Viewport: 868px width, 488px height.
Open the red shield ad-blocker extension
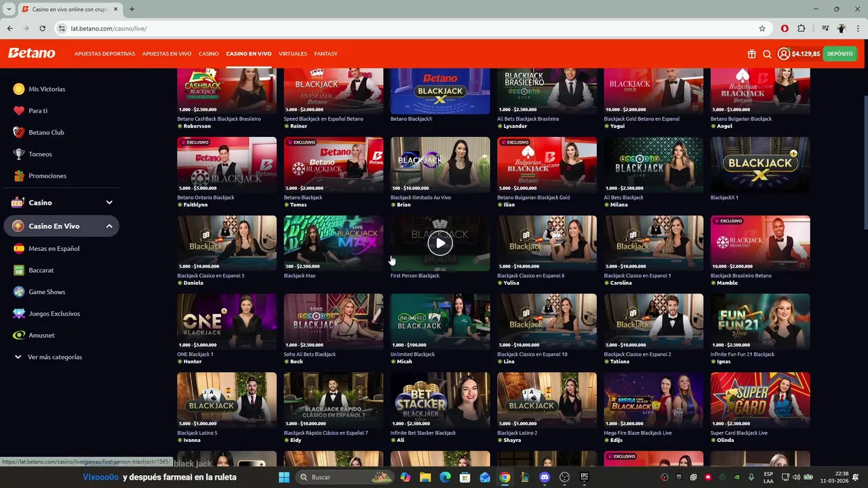click(x=785, y=28)
